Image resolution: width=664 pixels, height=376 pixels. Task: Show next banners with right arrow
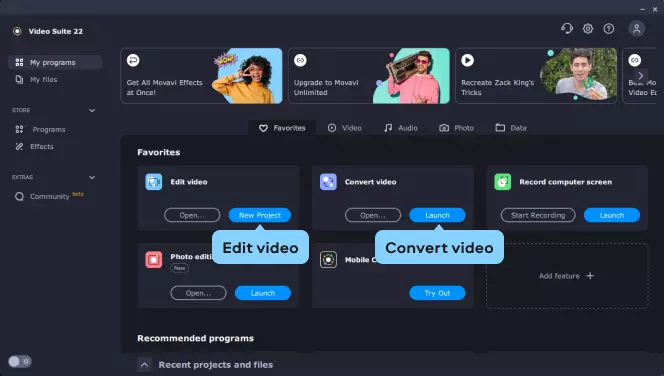(x=641, y=76)
